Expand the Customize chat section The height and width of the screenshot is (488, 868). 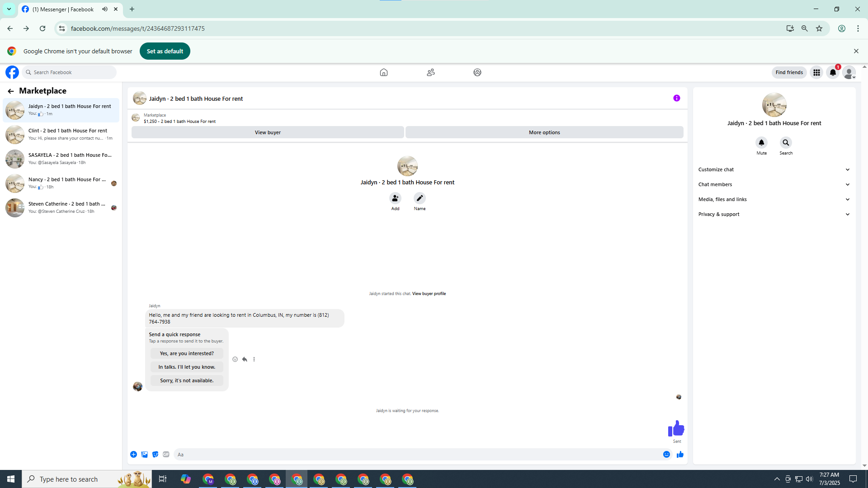click(774, 169)
